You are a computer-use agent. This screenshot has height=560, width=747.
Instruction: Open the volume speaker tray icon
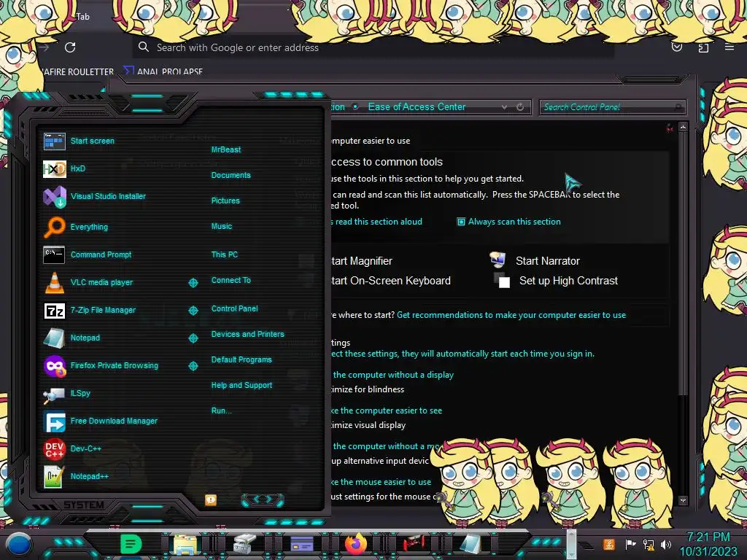tap(666, 545)
